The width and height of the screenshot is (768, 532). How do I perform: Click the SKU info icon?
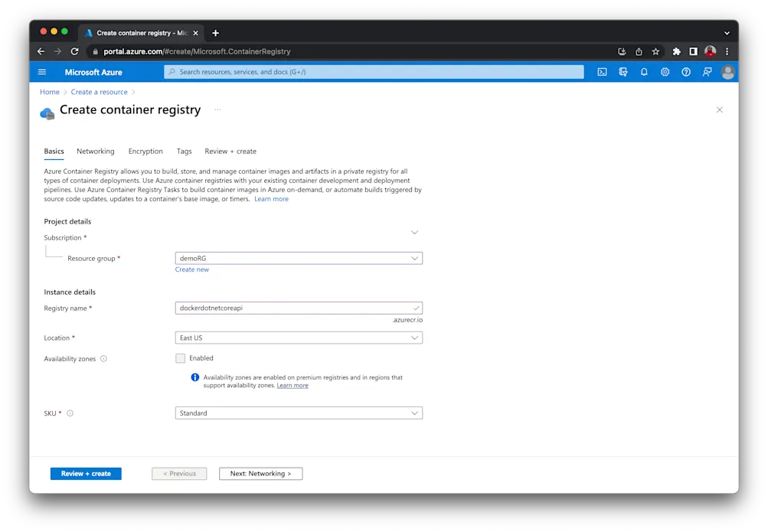[70, 413]
